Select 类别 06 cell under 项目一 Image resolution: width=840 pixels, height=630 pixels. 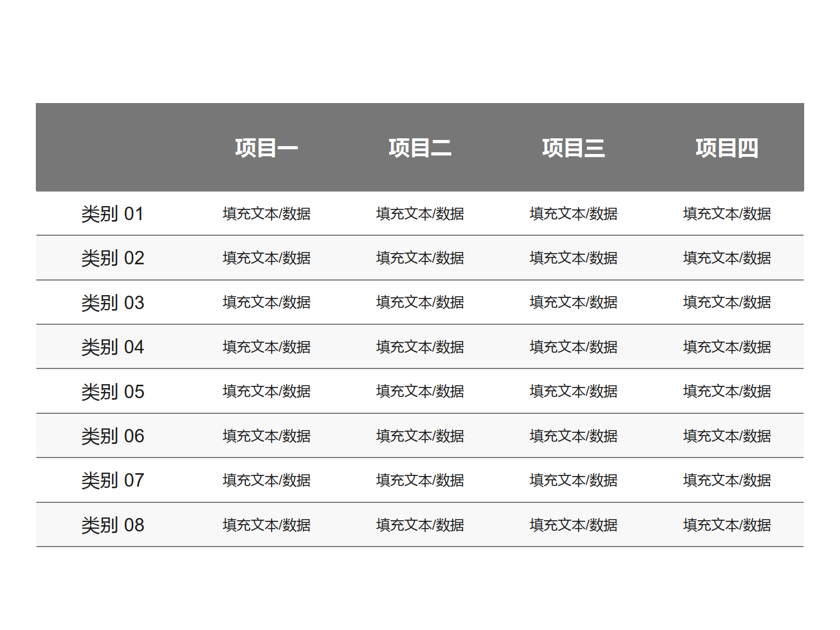pyautogui.click(x=267, y=436)
